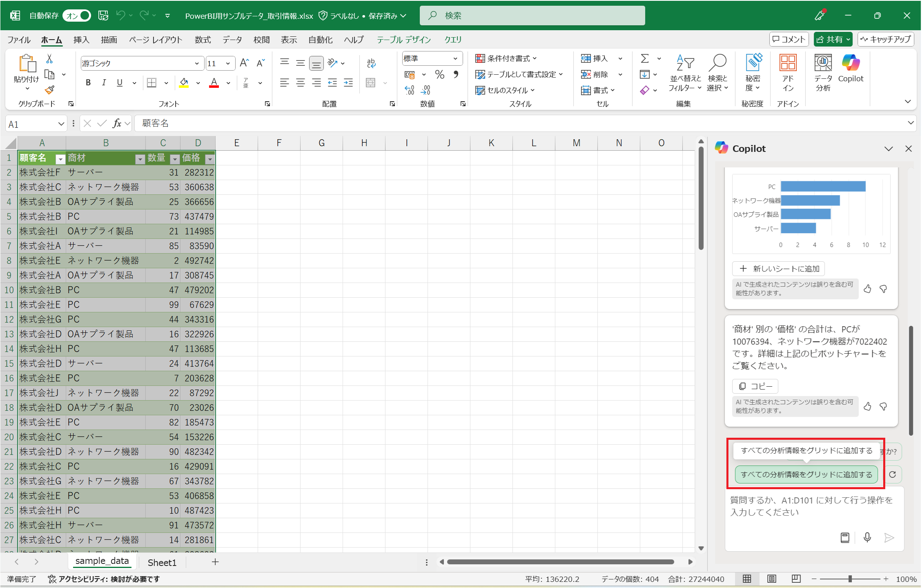Click the green グリッドに追加する suggestion button
Screen dimensions: 922x588
pos(806,474)
